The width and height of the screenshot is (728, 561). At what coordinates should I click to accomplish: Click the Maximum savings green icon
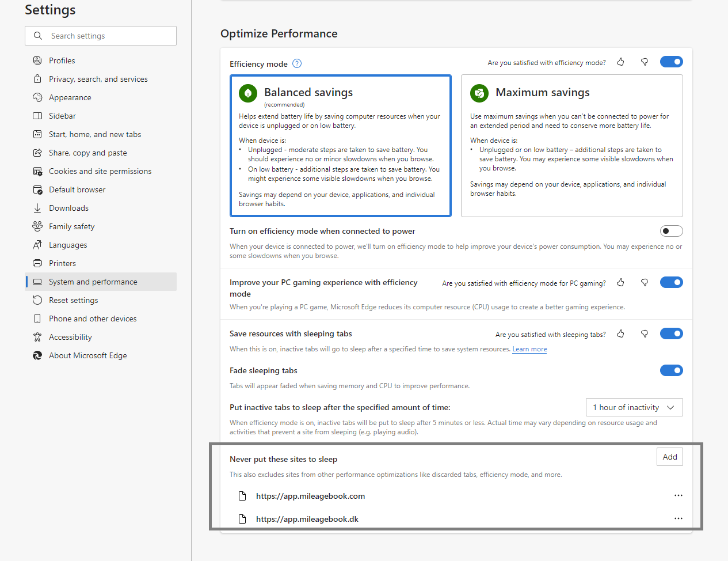(479, 93)
